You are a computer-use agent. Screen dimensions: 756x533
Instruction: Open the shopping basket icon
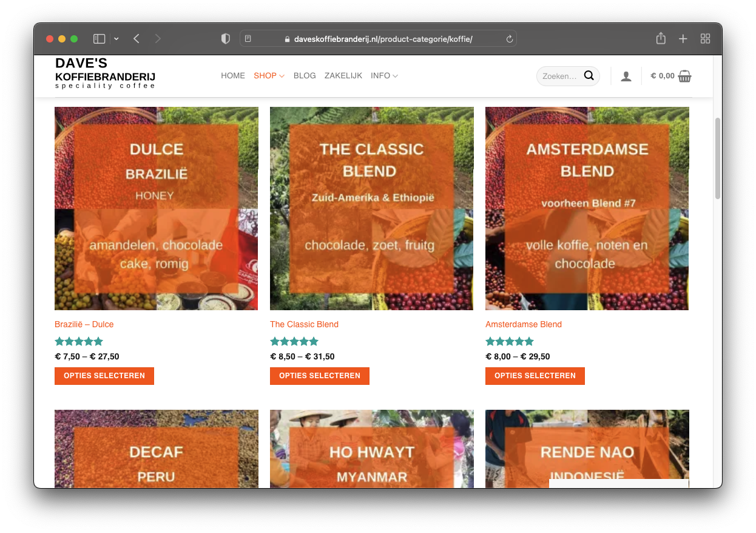(x=685, y=76)
